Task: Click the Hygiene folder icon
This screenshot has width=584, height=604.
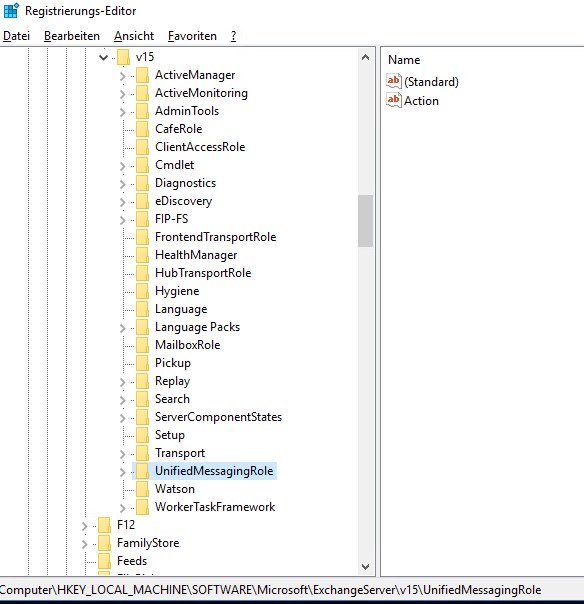Action: (143, 291)
